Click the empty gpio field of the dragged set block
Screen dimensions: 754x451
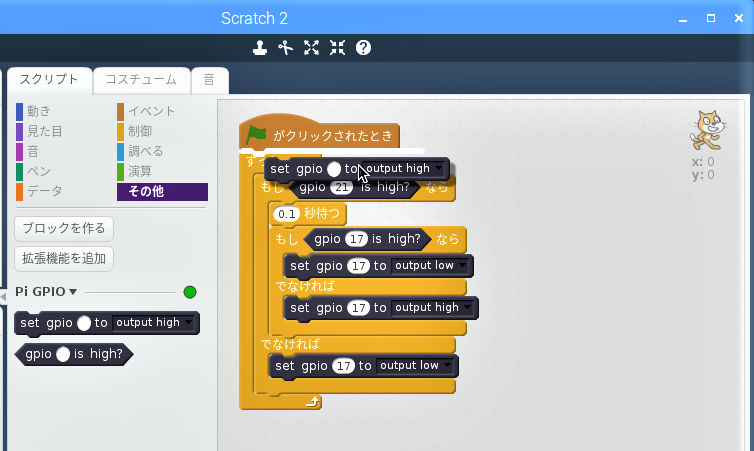(334, 169)
